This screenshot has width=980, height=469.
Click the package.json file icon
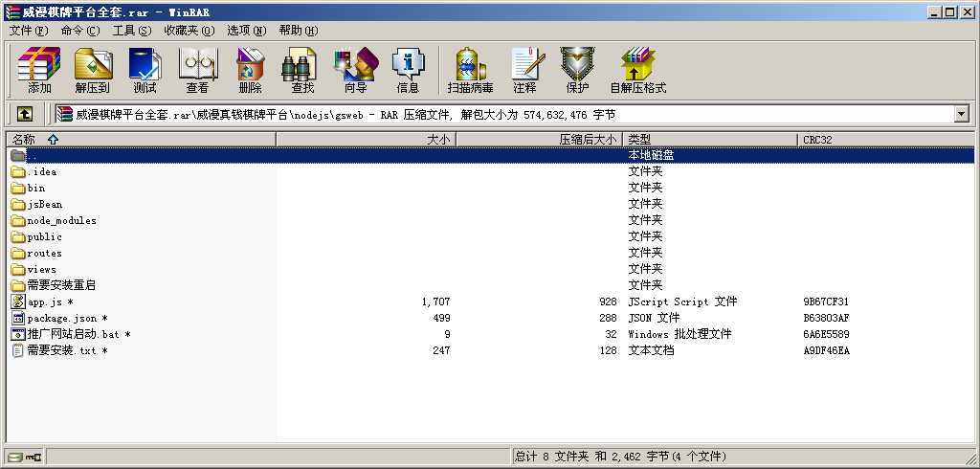click(x=18, y=318)
